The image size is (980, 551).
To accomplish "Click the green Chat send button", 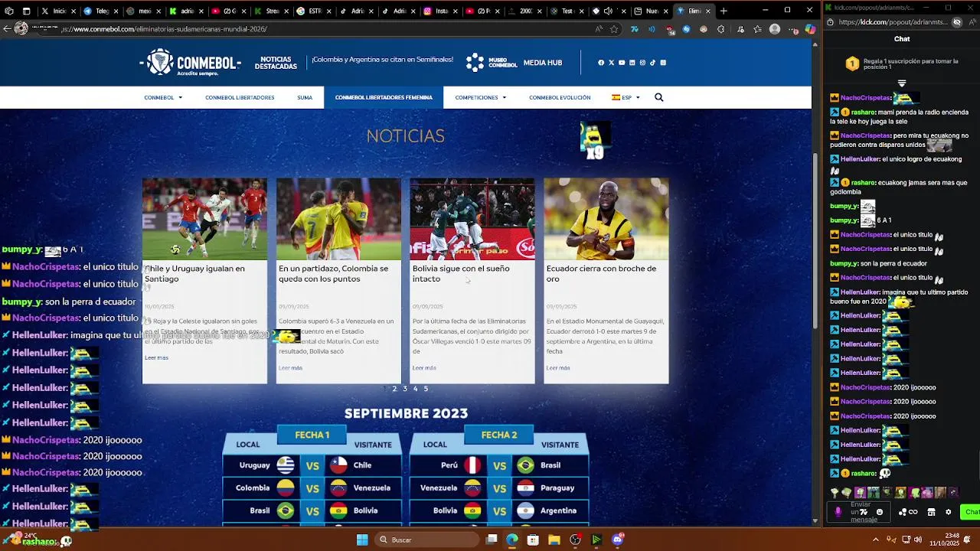I will click(x=970, y=512).
